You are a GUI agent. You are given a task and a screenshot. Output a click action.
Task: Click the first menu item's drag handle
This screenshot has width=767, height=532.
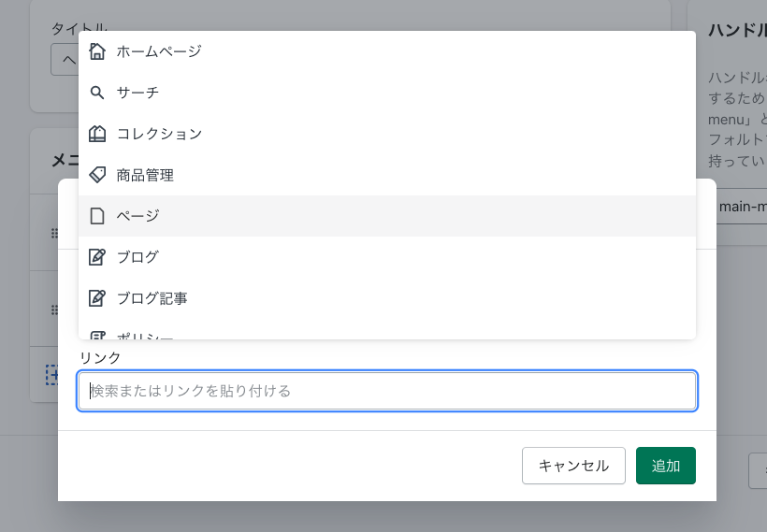[x=54, y=233]
